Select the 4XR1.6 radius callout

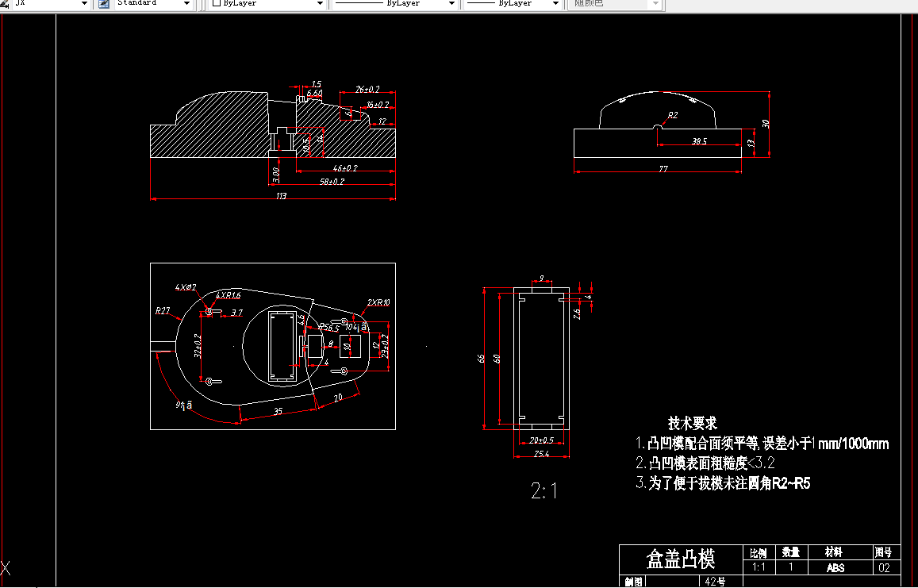(x=228, y=295)
